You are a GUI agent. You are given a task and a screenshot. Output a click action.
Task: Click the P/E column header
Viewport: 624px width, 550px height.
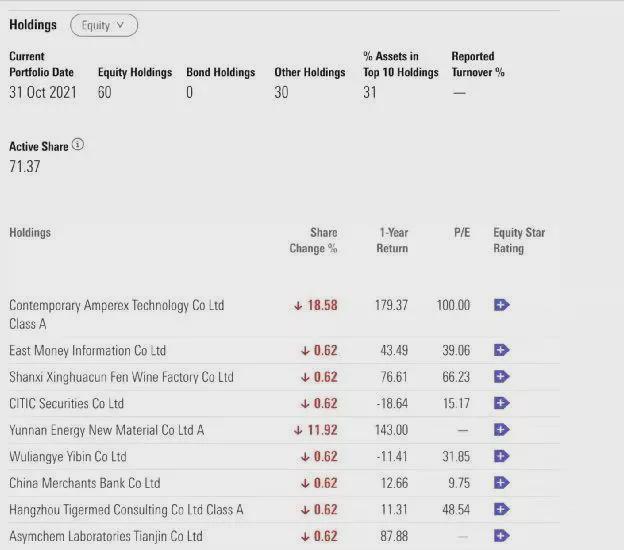462,232
